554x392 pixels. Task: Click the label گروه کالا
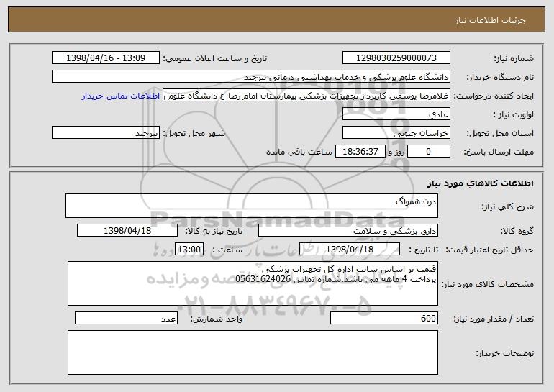[517, 232]
